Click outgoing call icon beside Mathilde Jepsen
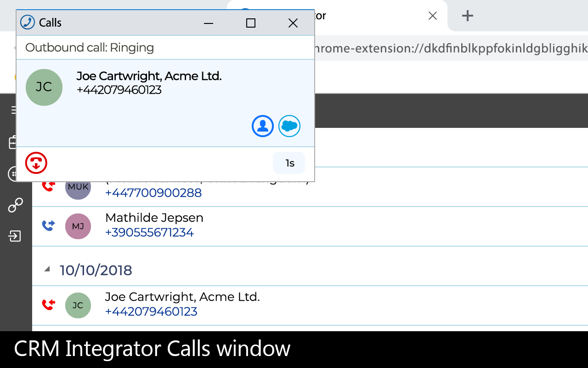Viewport: 588px width, 368px height. [x=48, y=225]
